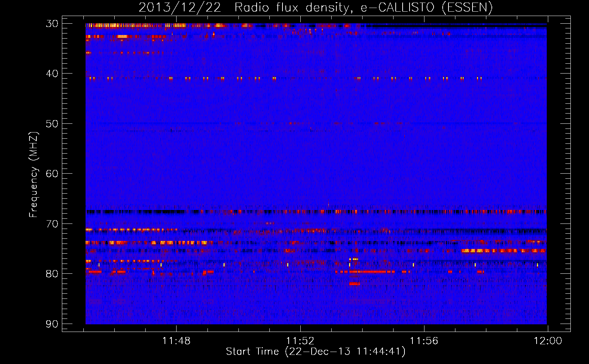Viewport: 589px width, 364px height.
Task: Click the 11:52 time tick label
Action: pyautogui.click(x=300, y=341)
